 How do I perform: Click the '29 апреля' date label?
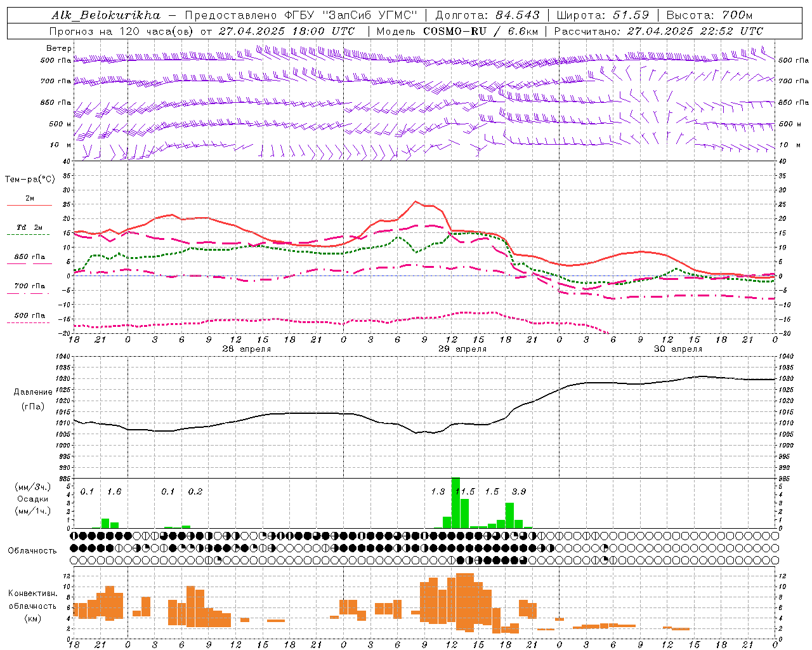462,349
